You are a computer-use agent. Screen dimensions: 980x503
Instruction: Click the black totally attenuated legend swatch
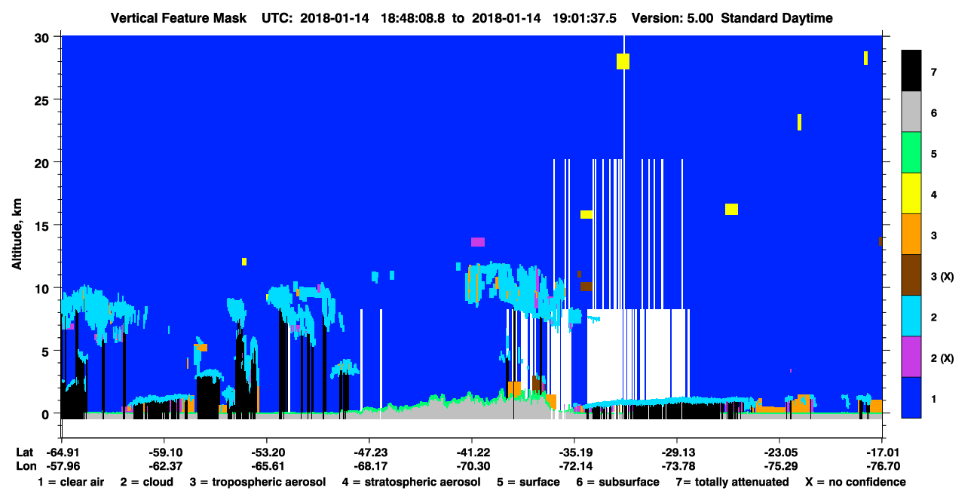tap(911, 72)
